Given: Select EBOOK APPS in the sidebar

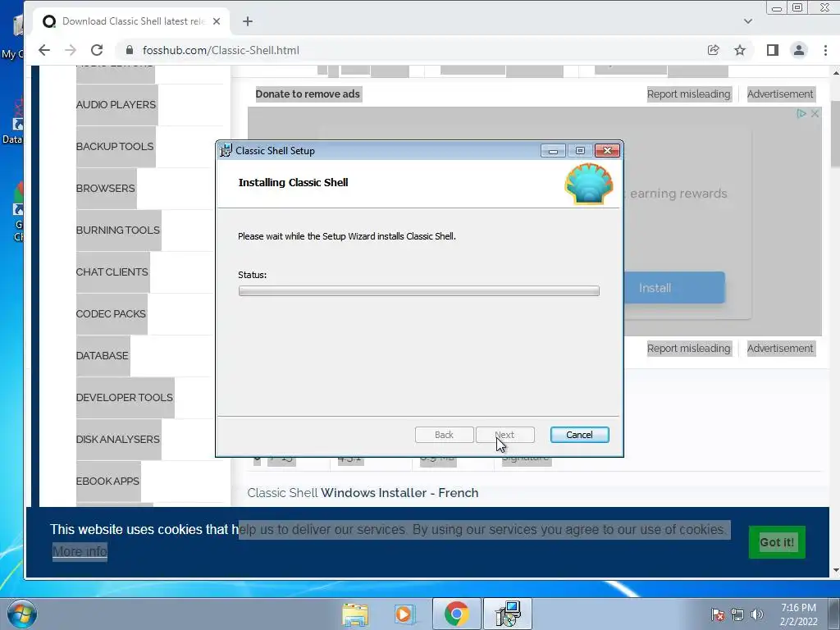Looking at the screenshot, I should point(107,481).
